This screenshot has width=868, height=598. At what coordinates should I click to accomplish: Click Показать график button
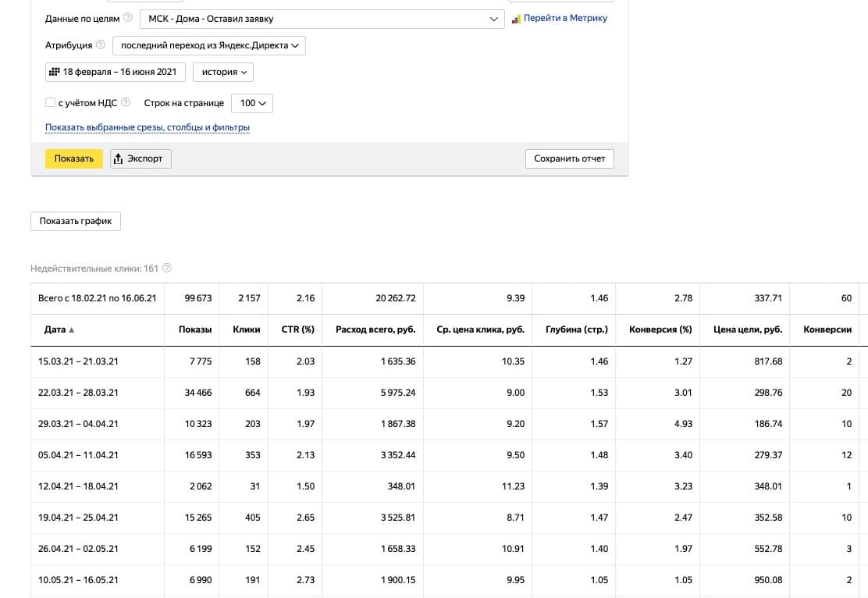(76, 221)
